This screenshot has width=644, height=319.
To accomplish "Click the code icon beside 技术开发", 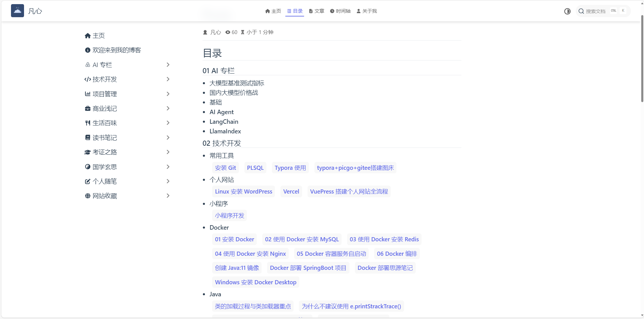I will (x=88, y=79).
